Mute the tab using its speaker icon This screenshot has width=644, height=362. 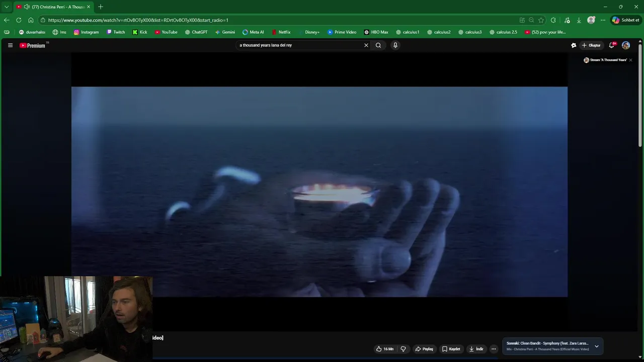[26, 7]
